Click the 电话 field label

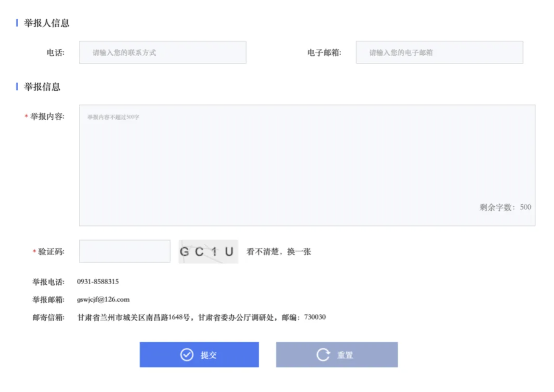pyautogui.click(x=56, y=53)
